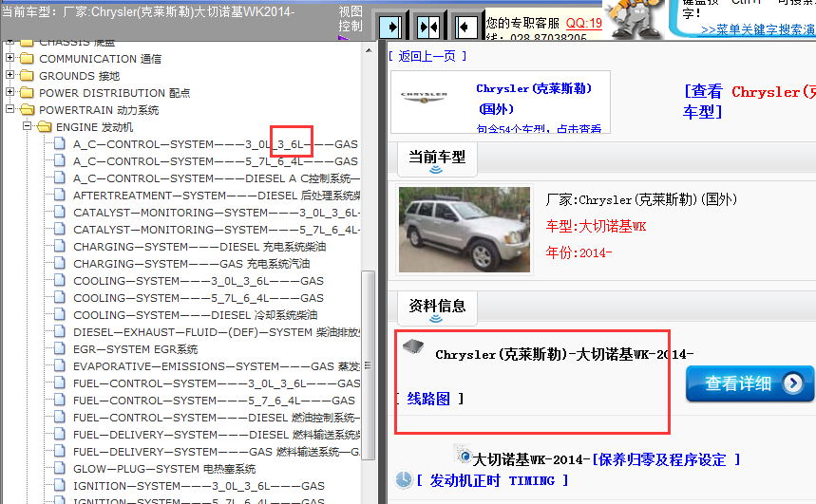Open DIESEL-EXHAUST-FLUID (DEF) SYSTEM entry

pos(217,332)
